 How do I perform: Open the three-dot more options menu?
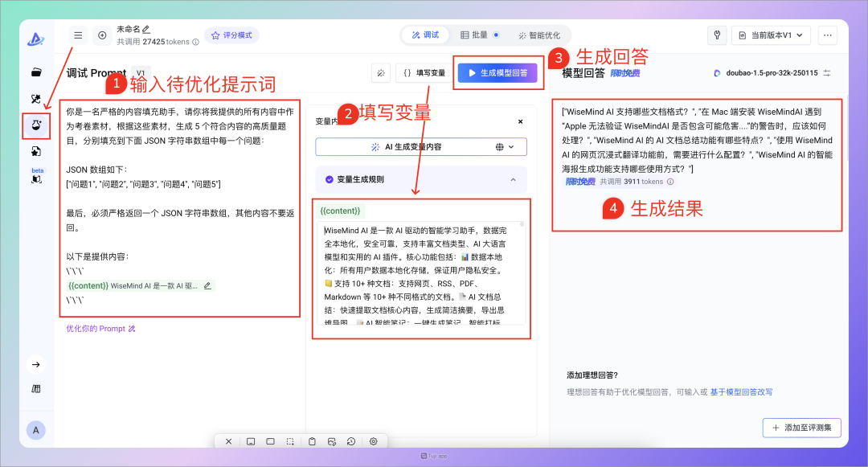point(828,35)
